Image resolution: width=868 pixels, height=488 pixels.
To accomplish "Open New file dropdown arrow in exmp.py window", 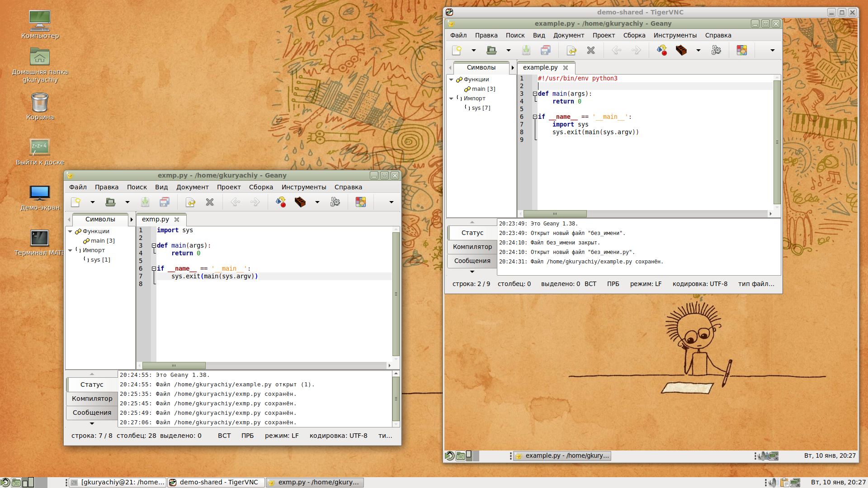I will [x=93, y=202].
